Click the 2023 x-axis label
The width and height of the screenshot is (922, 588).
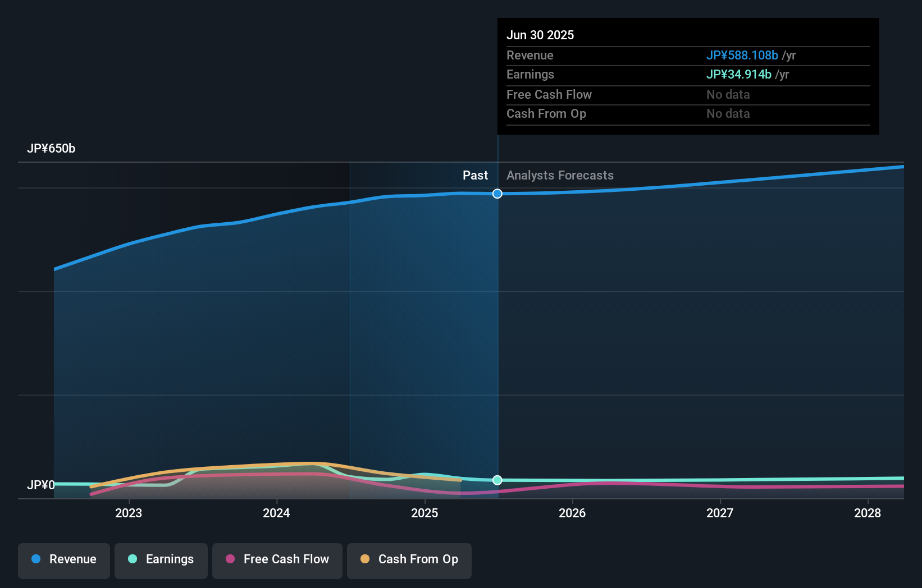[129, 513]
